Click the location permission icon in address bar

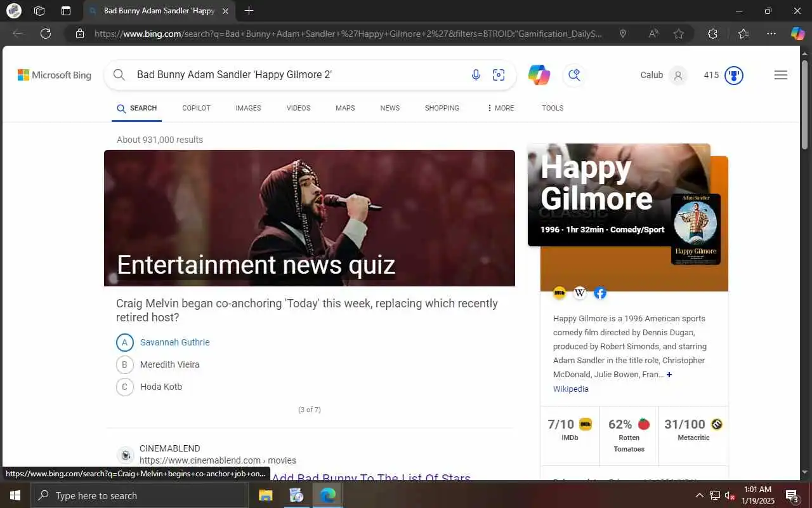pyautogui.click(x=623, y=34)
